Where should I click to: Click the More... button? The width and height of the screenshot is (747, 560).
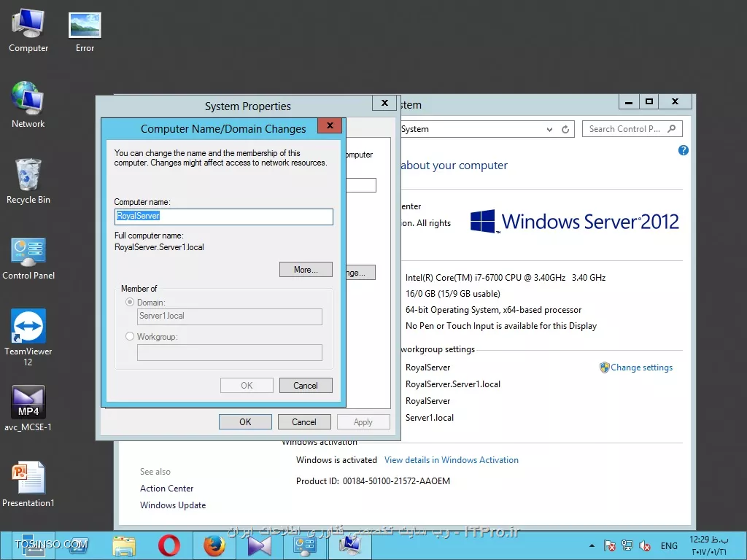point(306,270)
